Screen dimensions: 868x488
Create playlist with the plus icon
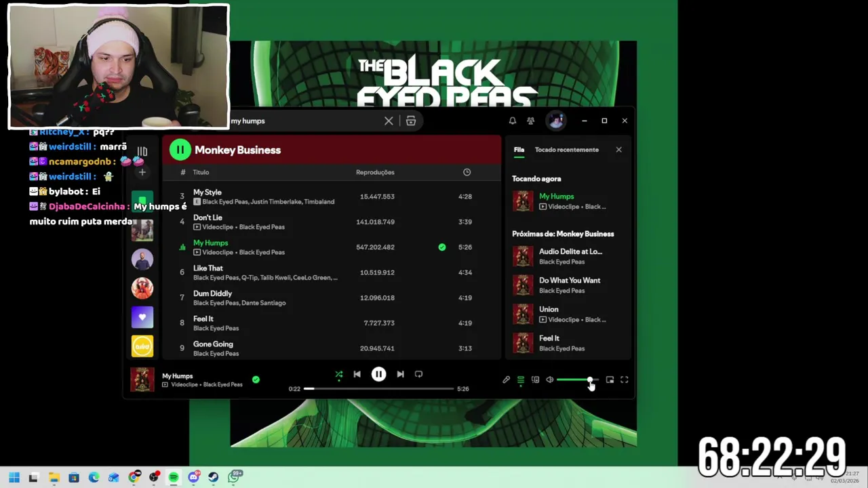(142, 172)
